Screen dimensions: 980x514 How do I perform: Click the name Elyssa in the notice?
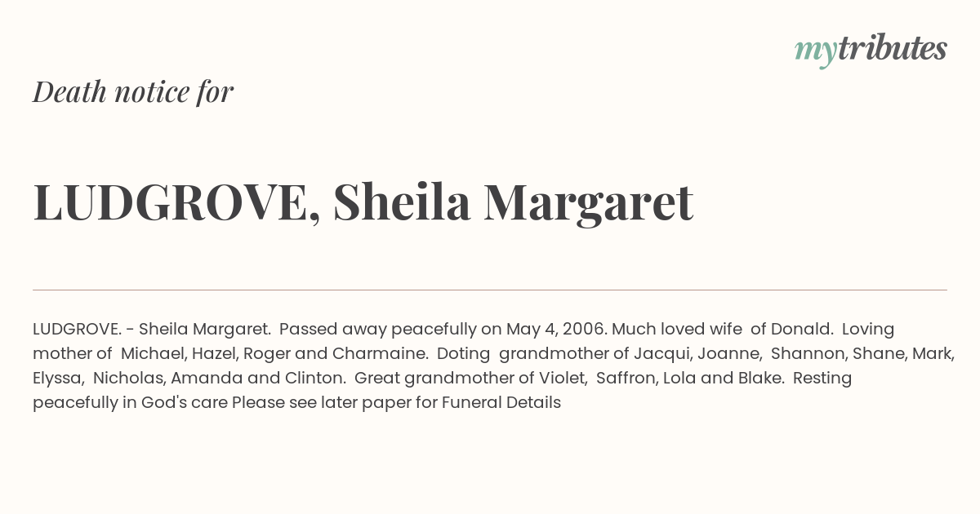[x=58, y=379]
